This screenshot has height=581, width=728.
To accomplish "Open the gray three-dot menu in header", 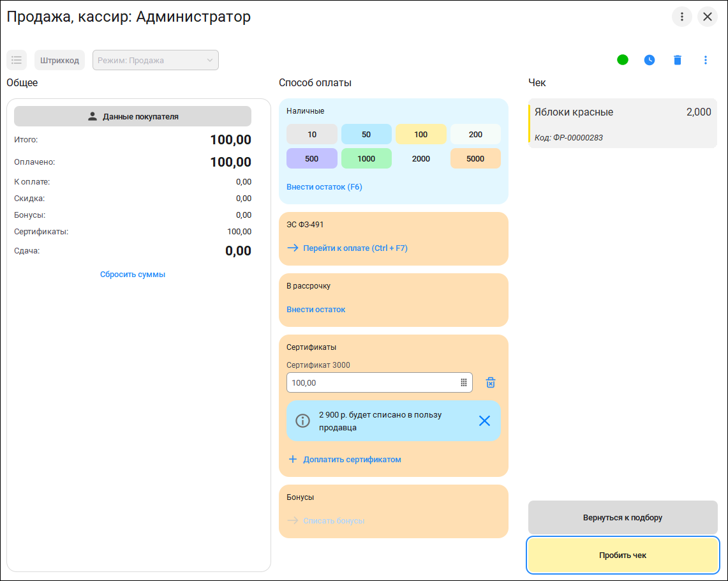I will (x=681, y=17).
